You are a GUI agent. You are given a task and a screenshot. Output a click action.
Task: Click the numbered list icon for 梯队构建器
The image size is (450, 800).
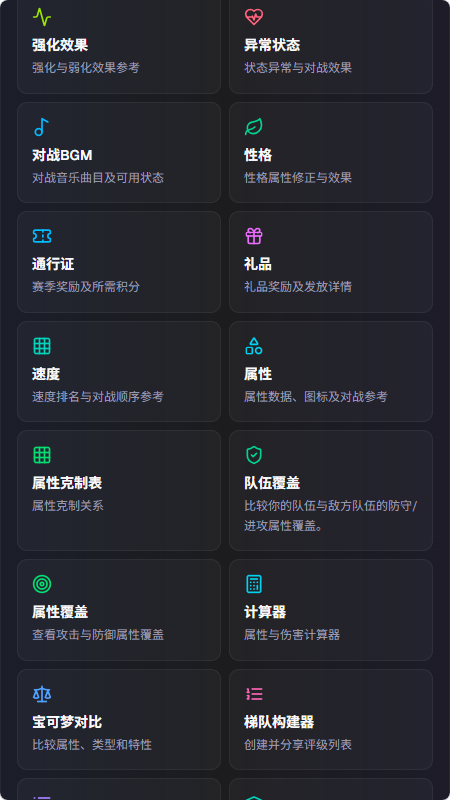click(x=254, y=694)
